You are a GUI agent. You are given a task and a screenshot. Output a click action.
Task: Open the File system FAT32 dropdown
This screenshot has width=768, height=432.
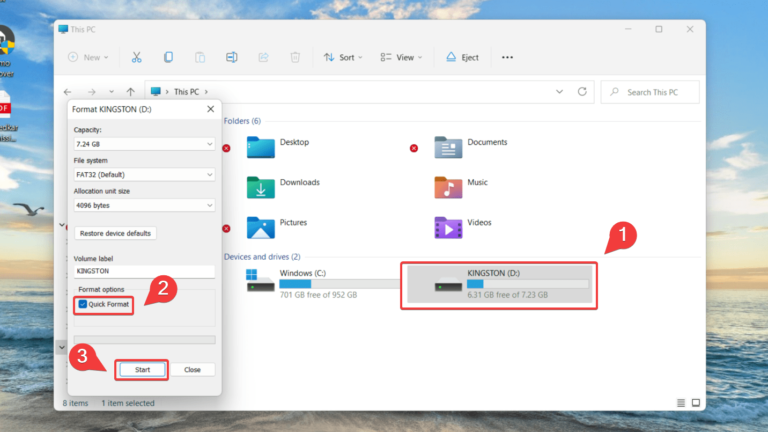click(144, 174)
